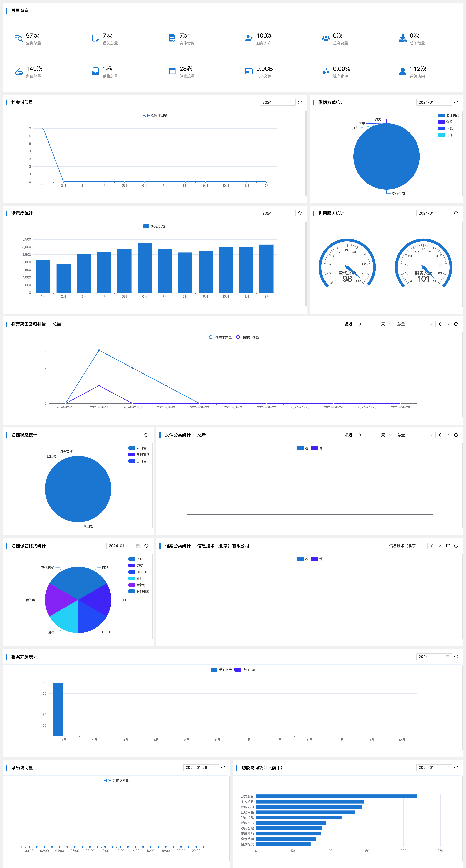Toggle 实体借阅 in the 借阅方式统计 legend

pos(448,116)
